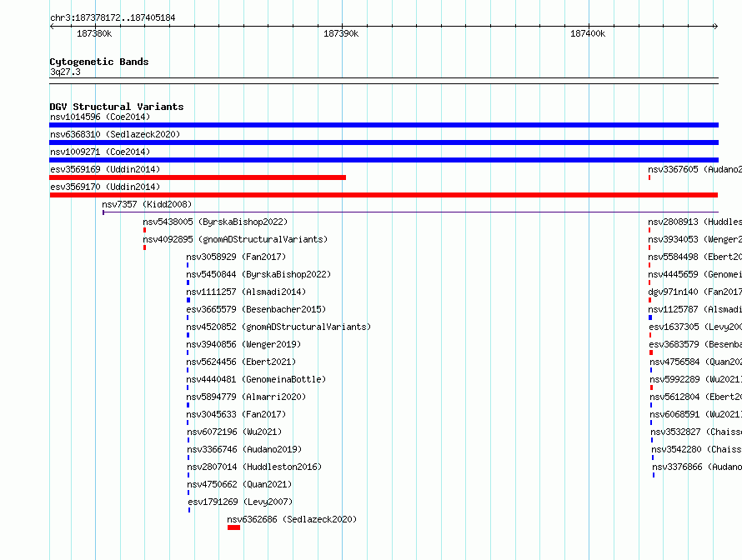Click dgv971n140 variant label
This screenshot has width=742, height=560.
tap(694, 292)
